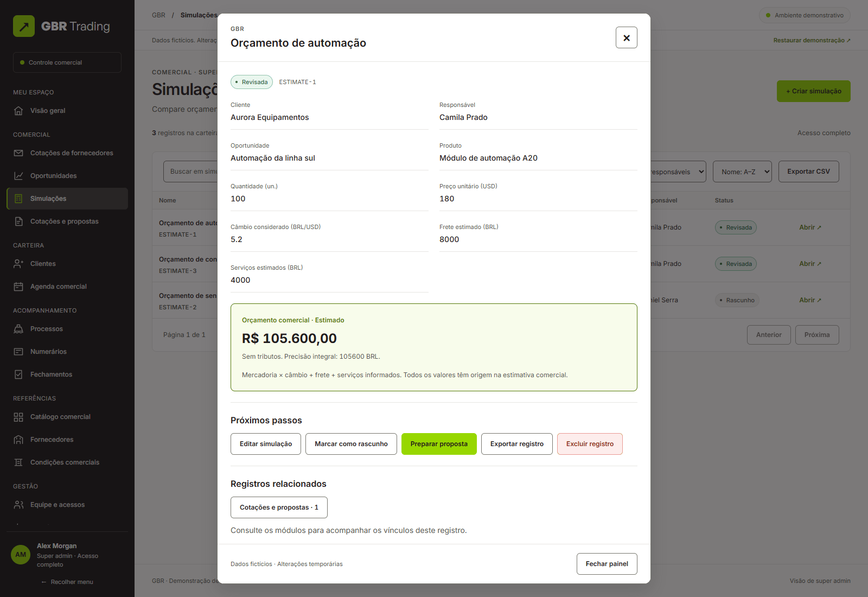This screenshot has width=868, height=597.
Task: Click the green Preparar proposta button
Action: (x=439, y=444)
